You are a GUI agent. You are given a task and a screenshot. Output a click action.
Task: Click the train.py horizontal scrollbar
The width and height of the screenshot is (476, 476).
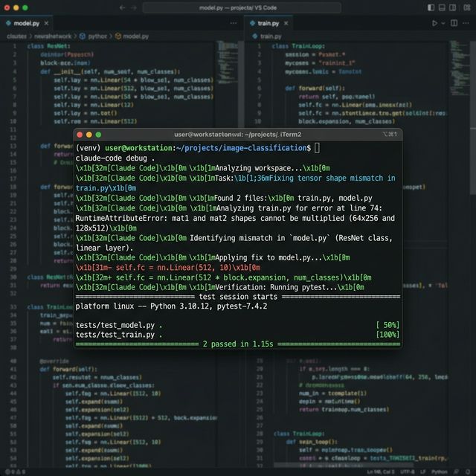[x=343, y=465]
